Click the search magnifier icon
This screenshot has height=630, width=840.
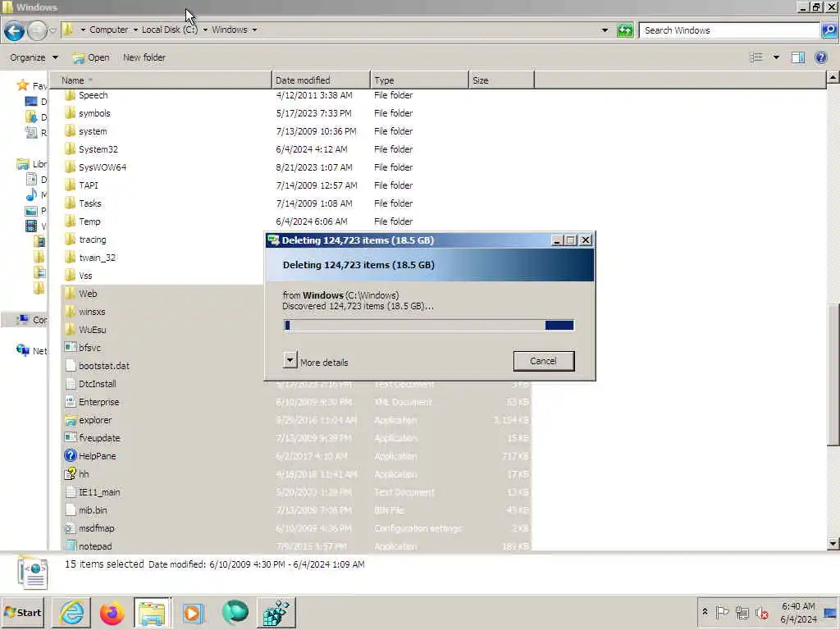(829, 30)
